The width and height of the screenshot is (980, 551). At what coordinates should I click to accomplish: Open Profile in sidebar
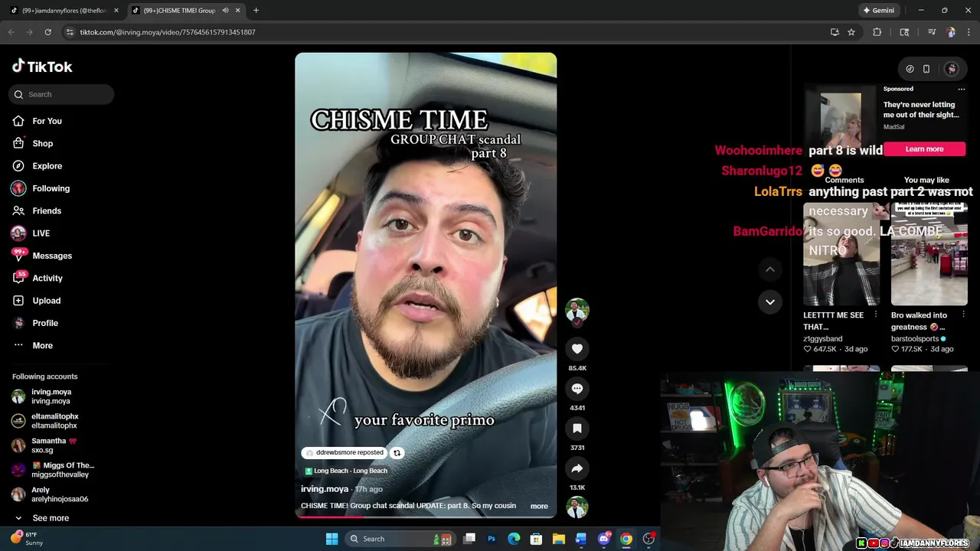pos(44,323)
